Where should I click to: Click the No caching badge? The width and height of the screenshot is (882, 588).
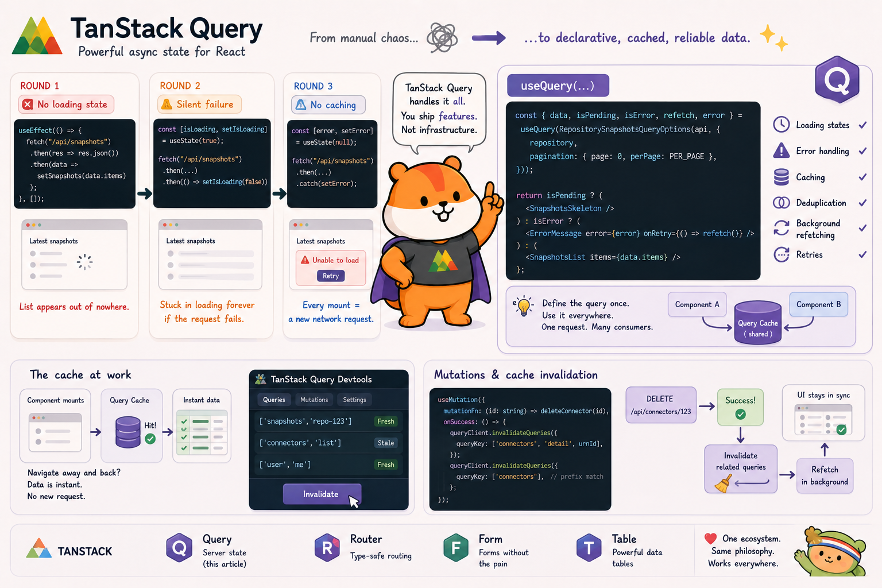(x=328, y=105)
